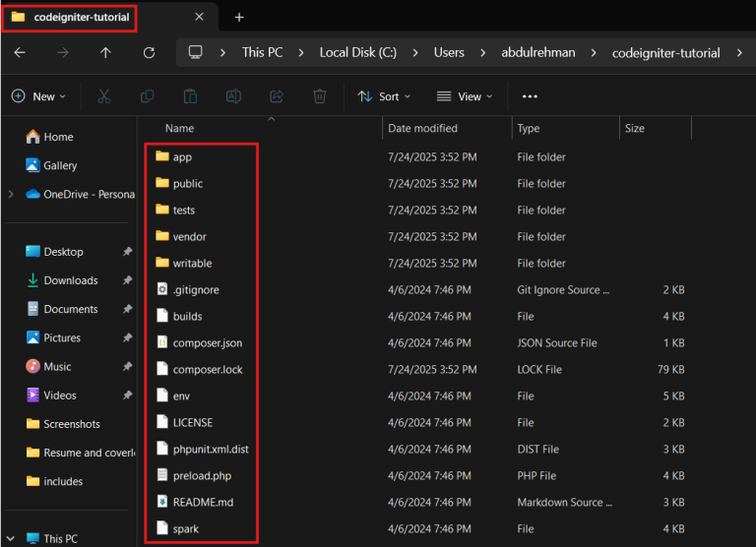Open Resume and coverletter folder in sidebar
The width and height of the screenshot is (756, 547).
pyautogui.click(x=81, y=453)
